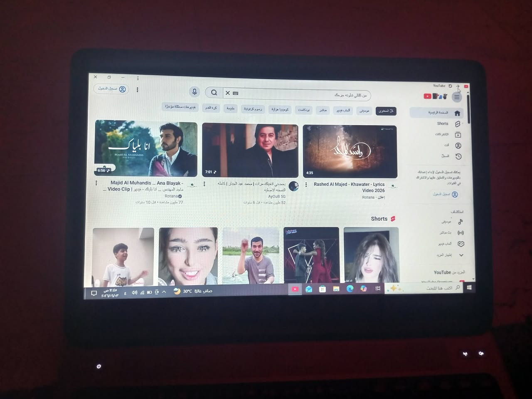Expand the hidden tray icons chevron
The width and height of the screenshot is (532, 399).
click(164, 292)
